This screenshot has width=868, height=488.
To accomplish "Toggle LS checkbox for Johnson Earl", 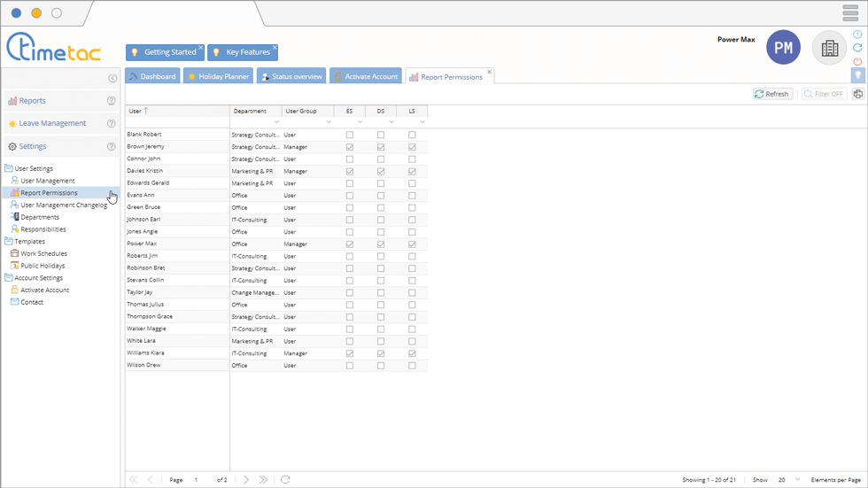I will tap(412, 220).
